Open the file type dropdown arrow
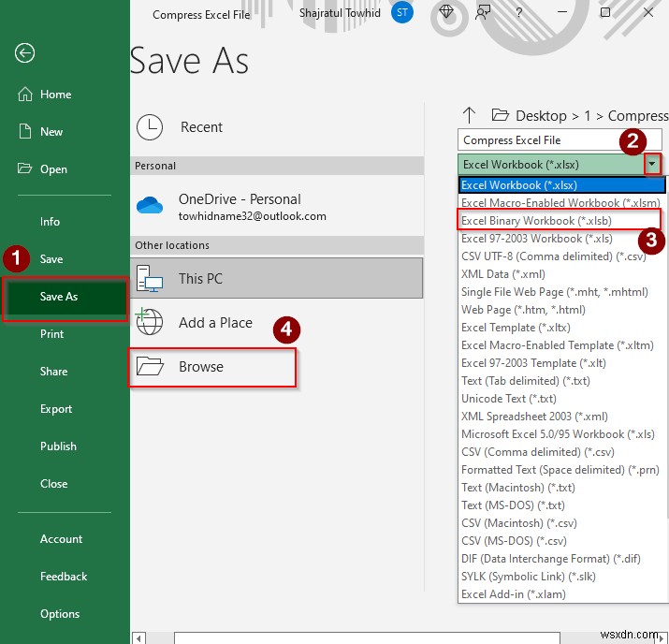Viewport: 669px width, 644px height. pyautogui.click(x=653, y=164)
